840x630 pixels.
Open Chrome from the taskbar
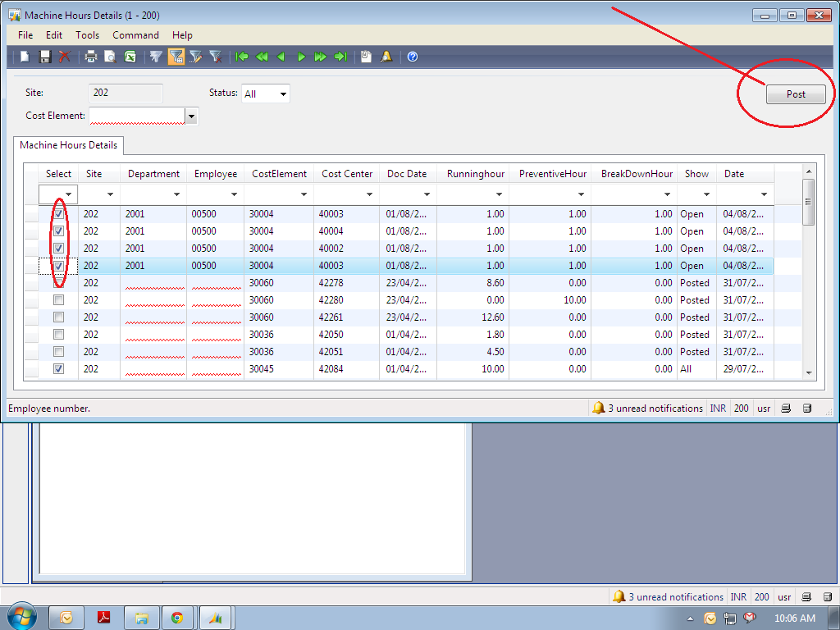177,618
